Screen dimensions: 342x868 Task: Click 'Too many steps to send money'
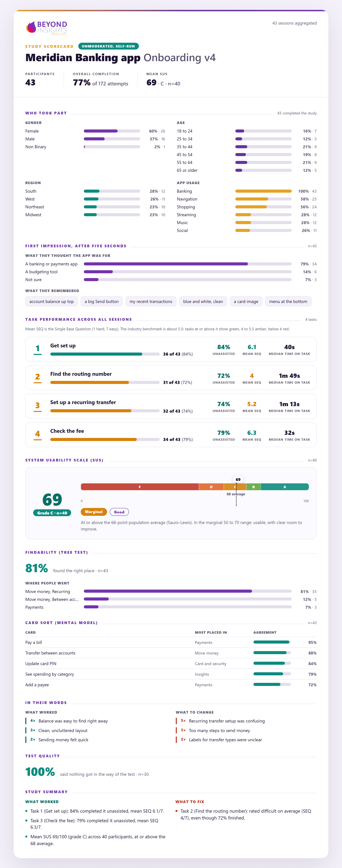coord(220,731)
